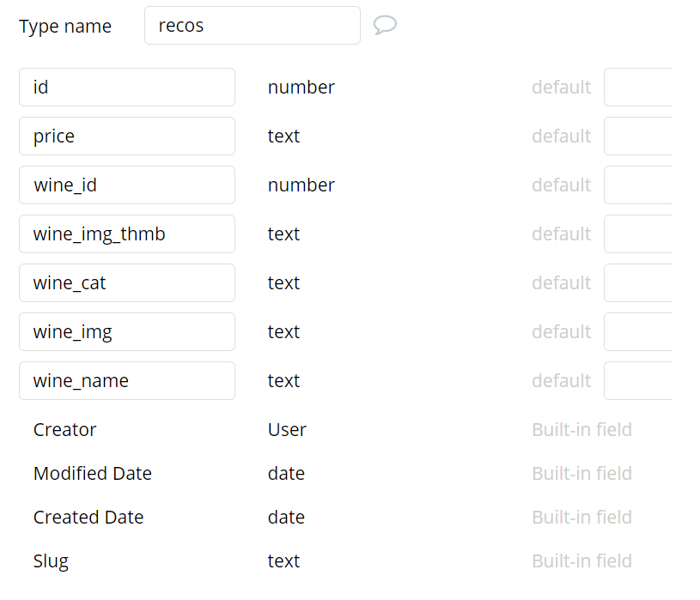Focus default value box for 'wine_img_thmb'
Image resolution: width=700 pixels, height=600 pixels.
click(x=638, y=234)
